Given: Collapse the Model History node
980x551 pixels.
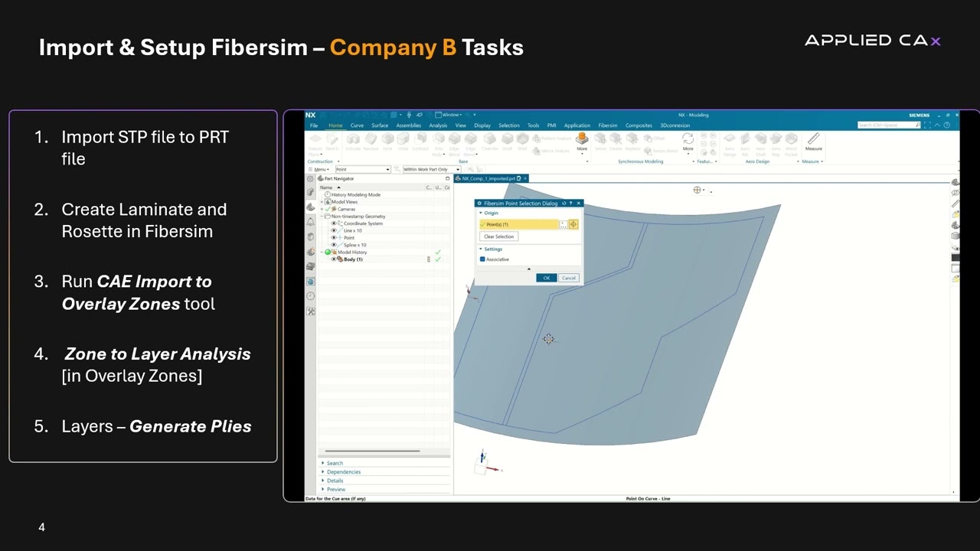Looking at the screenshot, I should click(x=322, y=252).
